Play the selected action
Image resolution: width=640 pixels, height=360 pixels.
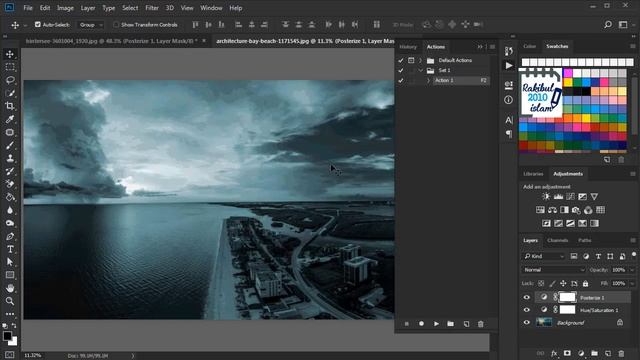click(436, 324)
